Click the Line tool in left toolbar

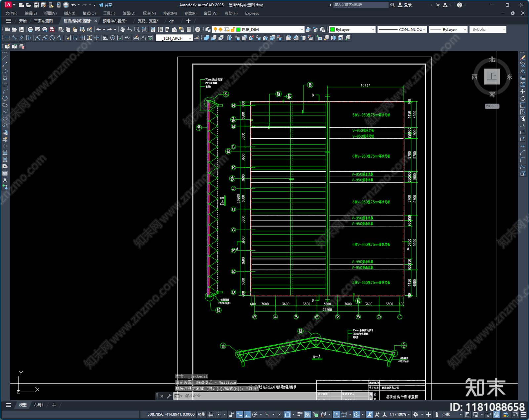[5, 58]
